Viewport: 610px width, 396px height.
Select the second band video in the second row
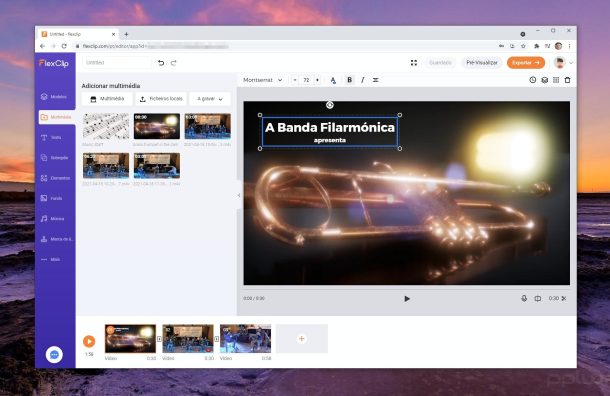pos(157,165)
